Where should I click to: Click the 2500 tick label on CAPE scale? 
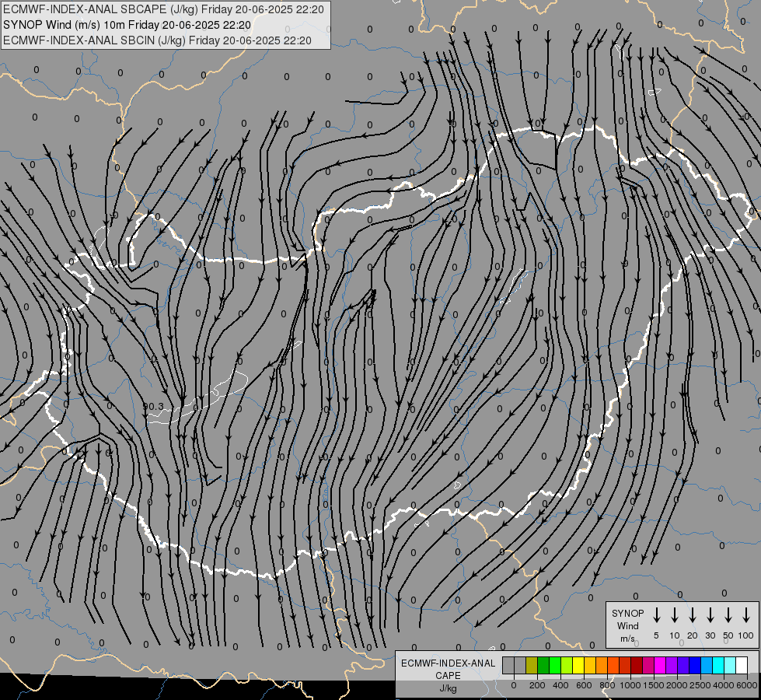tap(700, 685)
